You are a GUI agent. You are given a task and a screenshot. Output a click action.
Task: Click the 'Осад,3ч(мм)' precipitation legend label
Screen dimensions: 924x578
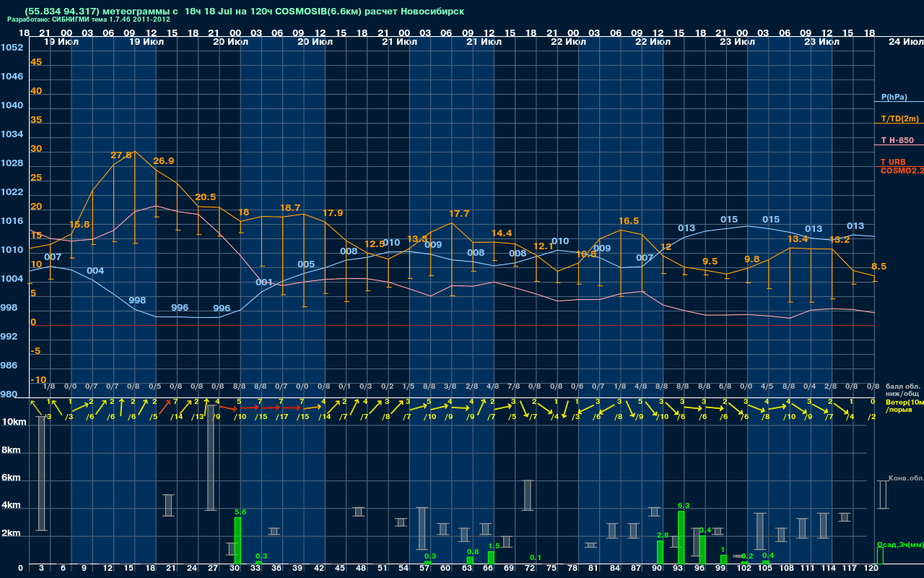[900, 545]
